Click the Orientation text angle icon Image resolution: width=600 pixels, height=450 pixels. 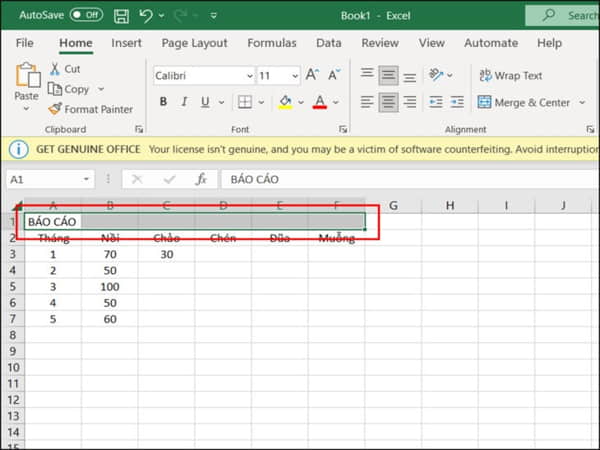pyautogui.click(x=436, y=75)
